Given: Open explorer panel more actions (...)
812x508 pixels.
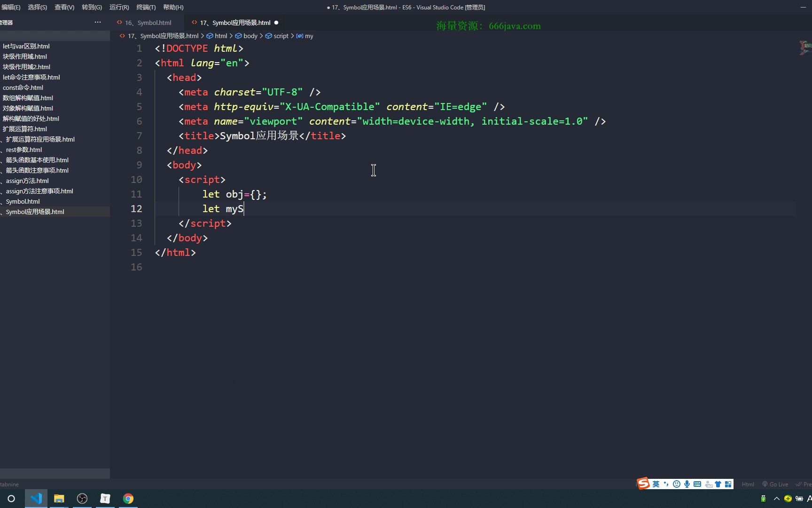Looking at the screenshot, I should point(98,22).
